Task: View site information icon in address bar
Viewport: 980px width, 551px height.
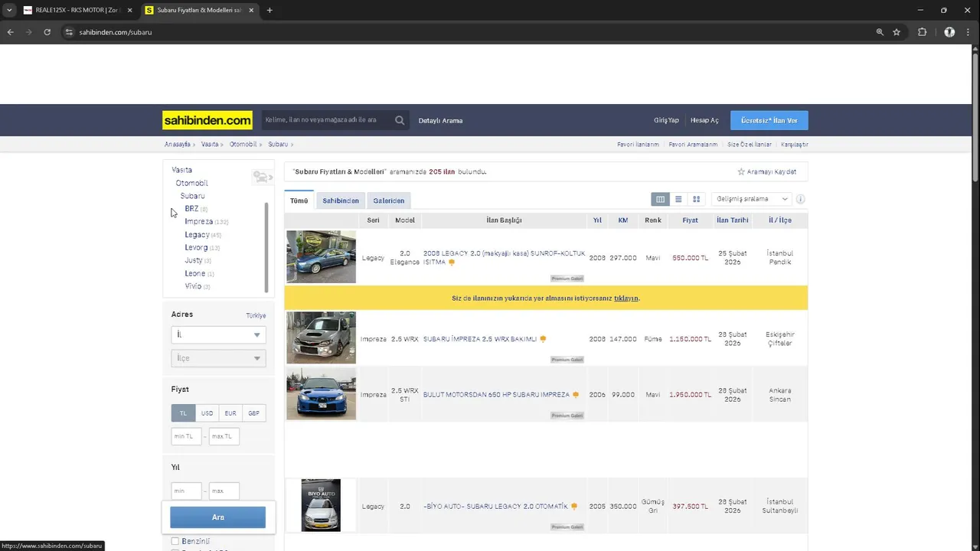Action: [x=68, y=32]
